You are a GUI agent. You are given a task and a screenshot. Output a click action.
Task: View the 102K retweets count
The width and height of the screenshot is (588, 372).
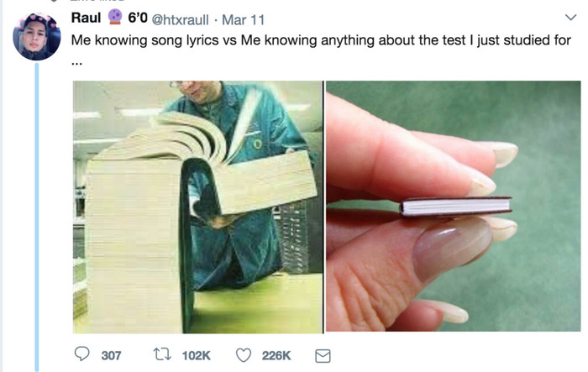[x=196, y=355]
